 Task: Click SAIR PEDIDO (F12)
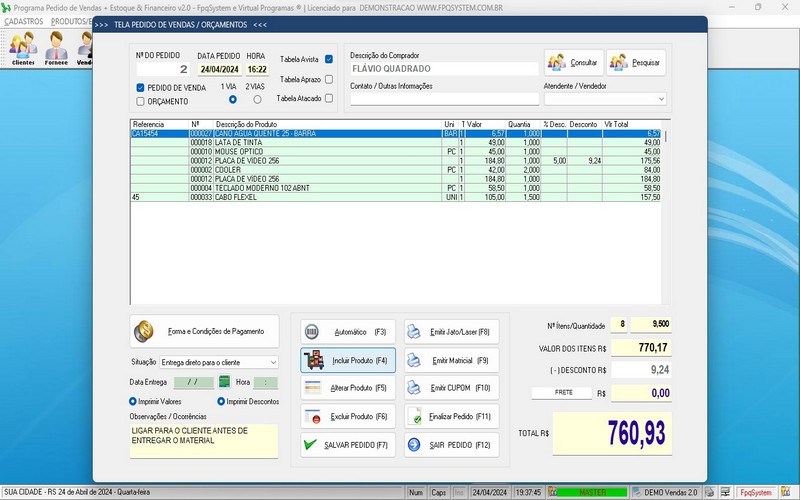[x=449, y=444]
